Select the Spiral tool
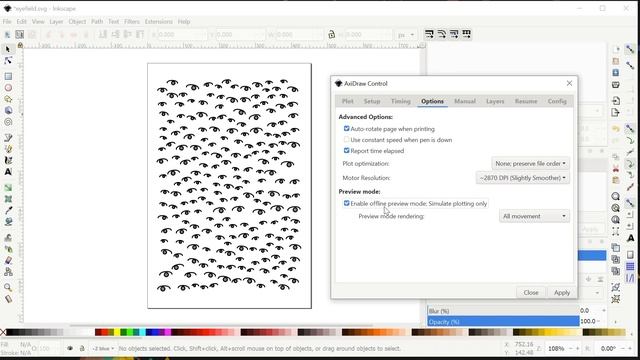The image size is (640, 360). click(x=8, y=122)
